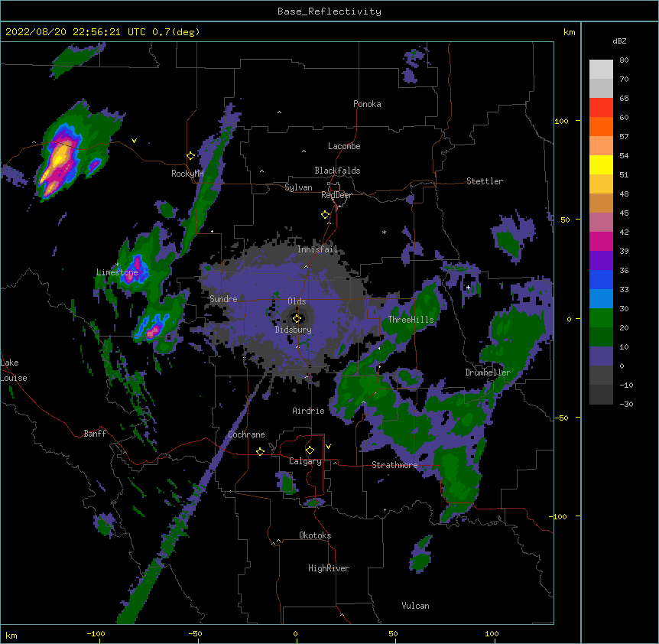
Task: Select the Lacombe label
Action: coord(344,146)
